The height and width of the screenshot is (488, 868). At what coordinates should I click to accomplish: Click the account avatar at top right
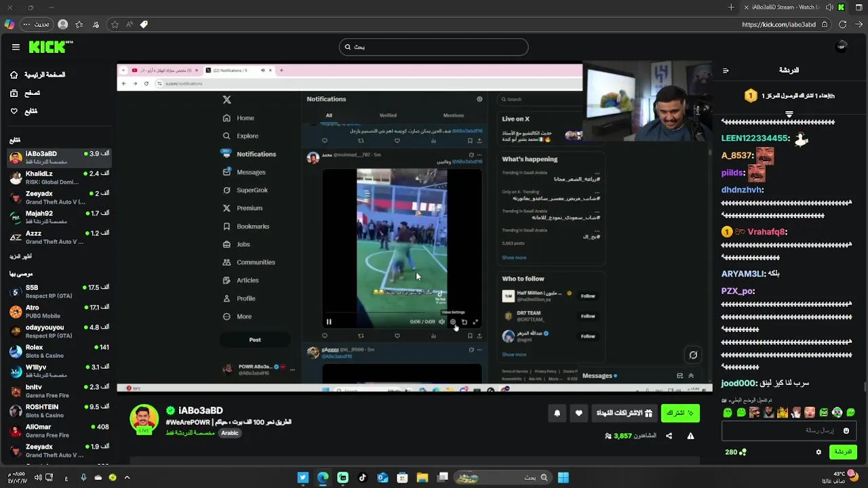tap(842, 46)
